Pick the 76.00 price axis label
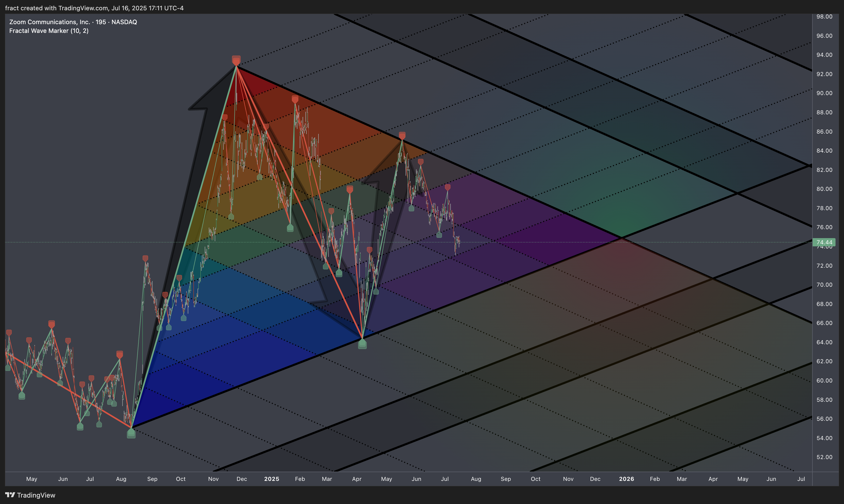This screenshot has height=504, width=844. [x=824, y=227]
